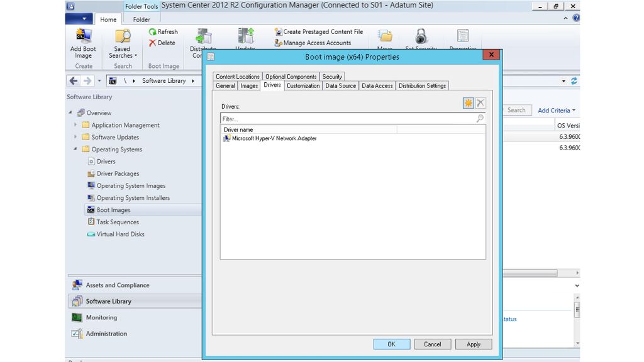Open the blue application menu button

coord(79,18)
